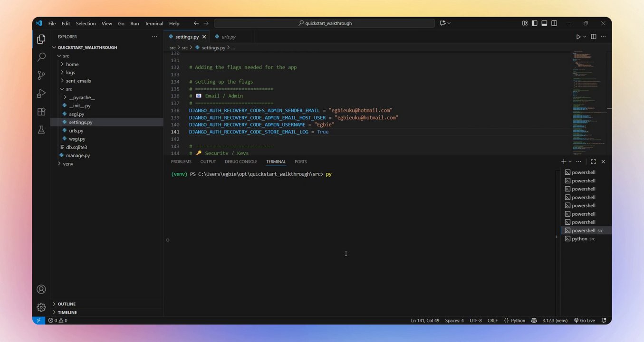Open Explorer Views and More Actions ellipsis
The height and width of the screenshot is (342, 644).
(x=154, y=37)
